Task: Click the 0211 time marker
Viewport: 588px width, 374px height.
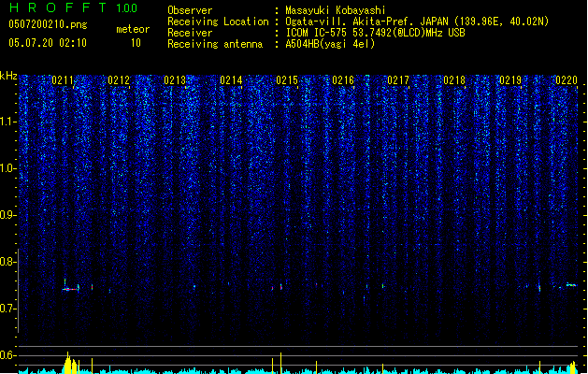Action: click(x=63, y=80)
